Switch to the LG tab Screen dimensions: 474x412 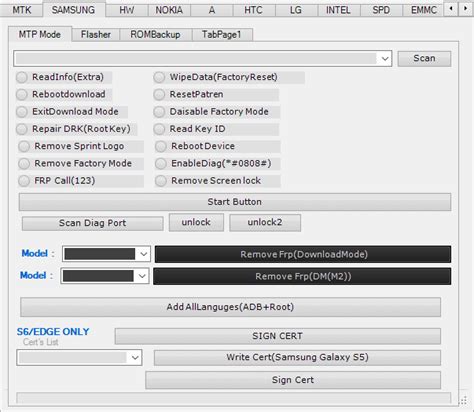coord(296,10)
